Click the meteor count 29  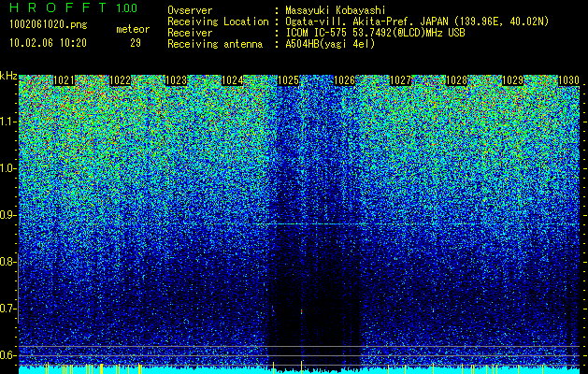[x=136, y=43]
